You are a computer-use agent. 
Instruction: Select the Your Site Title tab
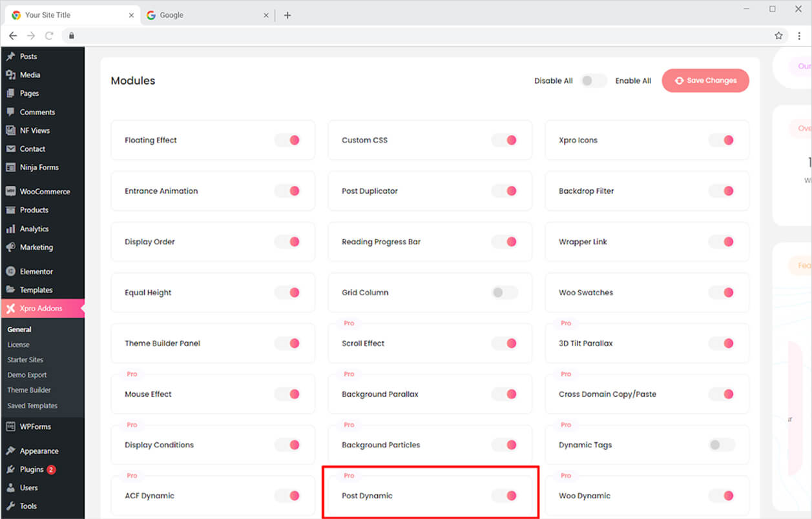coord(71,15)
